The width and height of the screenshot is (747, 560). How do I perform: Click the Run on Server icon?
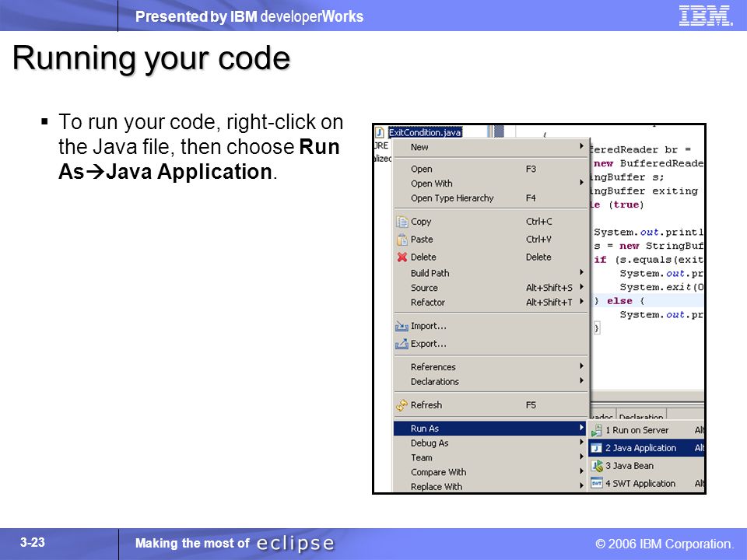tap(597, 430)
